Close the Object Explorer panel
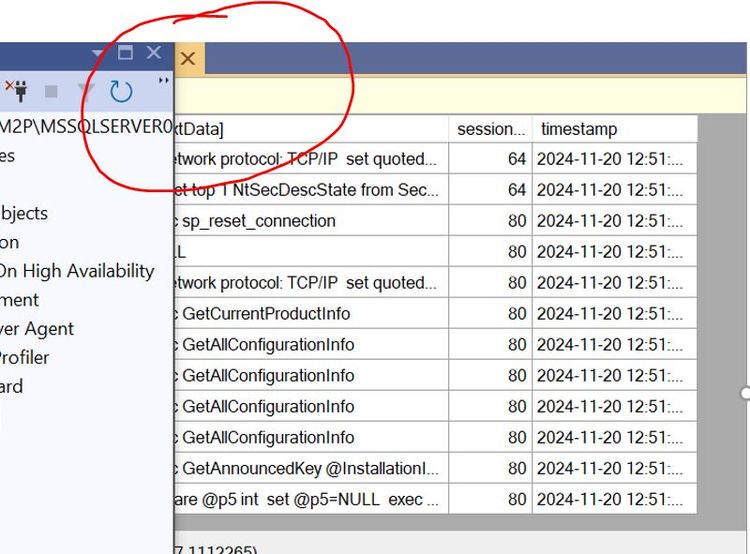Viewport: 750px width, 554px height. coord(154,52)
